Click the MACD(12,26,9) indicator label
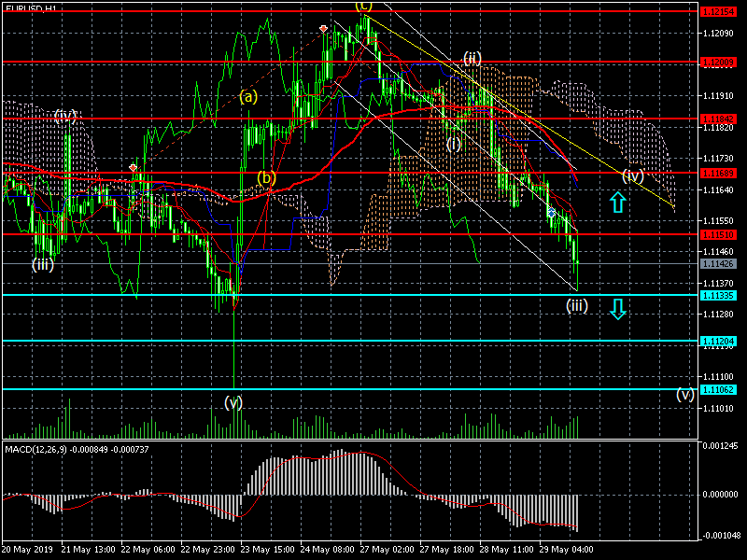The image size is (747, 560). tap(71, 448)
